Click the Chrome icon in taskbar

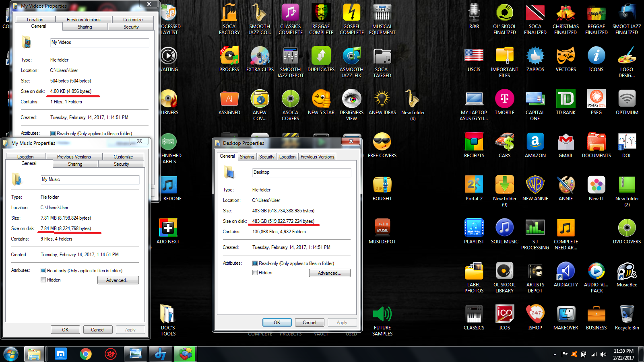pyautogui.click(x=86, y=354)
